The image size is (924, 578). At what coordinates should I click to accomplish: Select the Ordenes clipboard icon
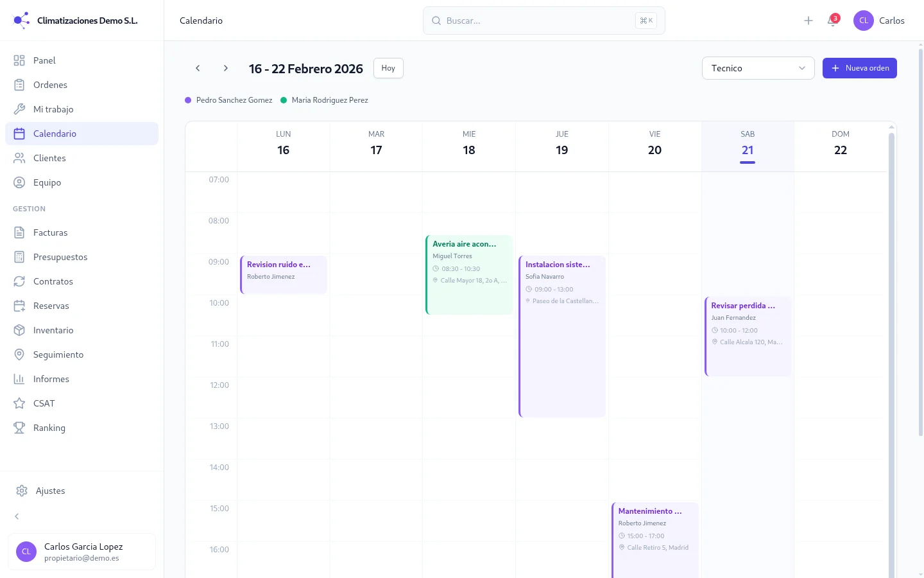pyautogui.click(x=21, y=84)
